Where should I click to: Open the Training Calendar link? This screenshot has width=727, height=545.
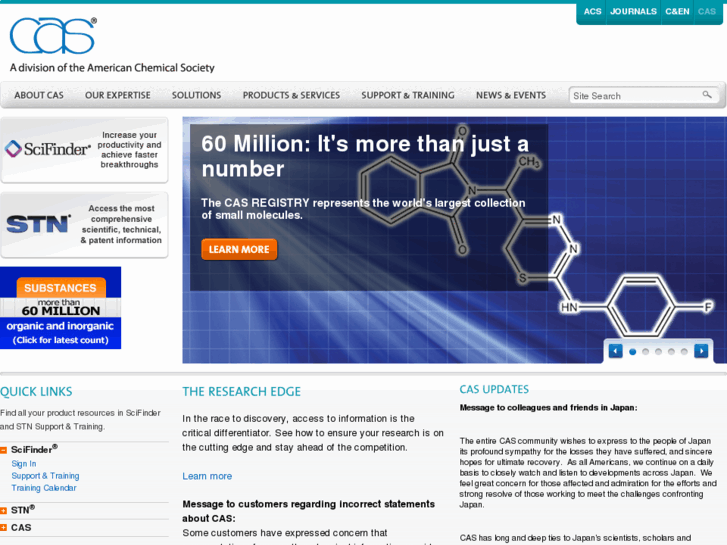(x=44, y=488)
